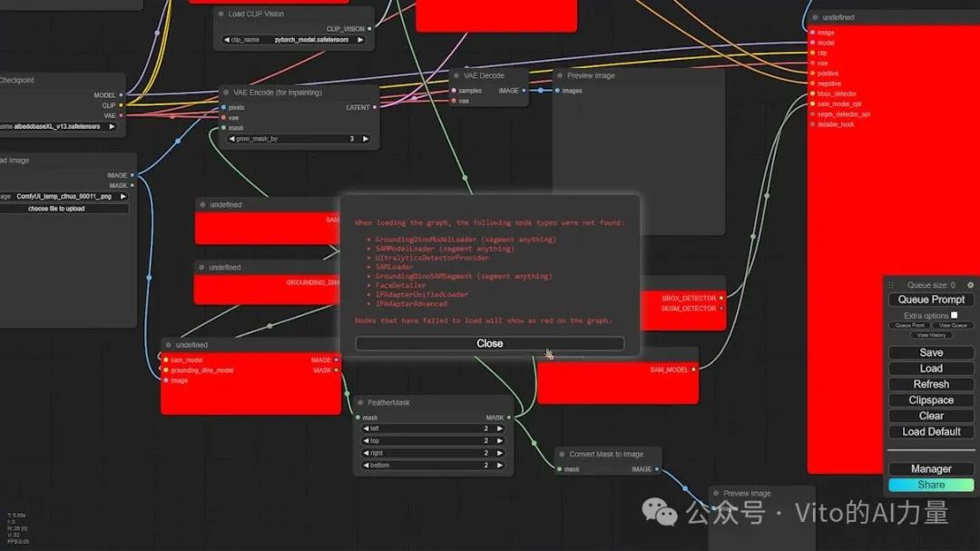
Task: Click the mask input socket on VAE Encode
Action: pyautogui.click(x=224, y=128)
